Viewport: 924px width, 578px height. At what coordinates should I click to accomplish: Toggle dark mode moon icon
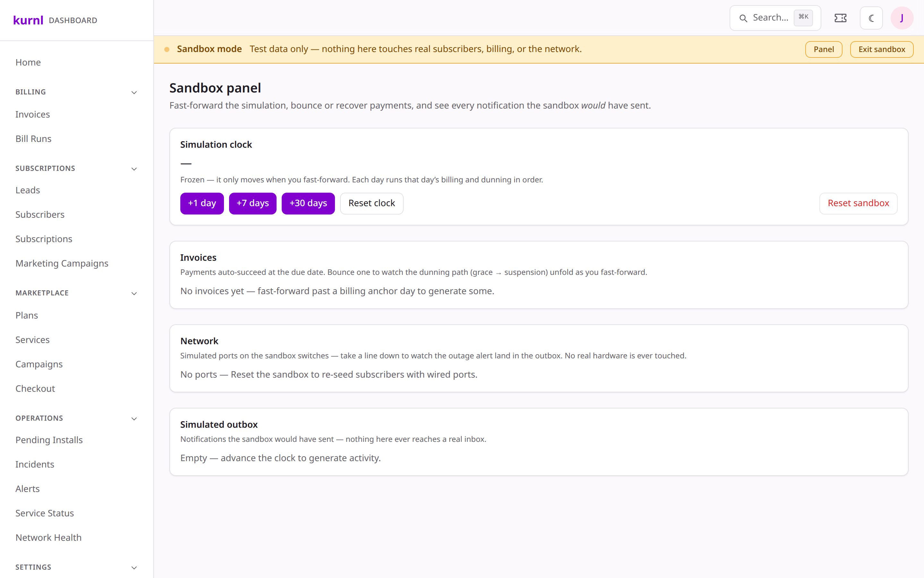pyautogui.click(x=871, y=18)
